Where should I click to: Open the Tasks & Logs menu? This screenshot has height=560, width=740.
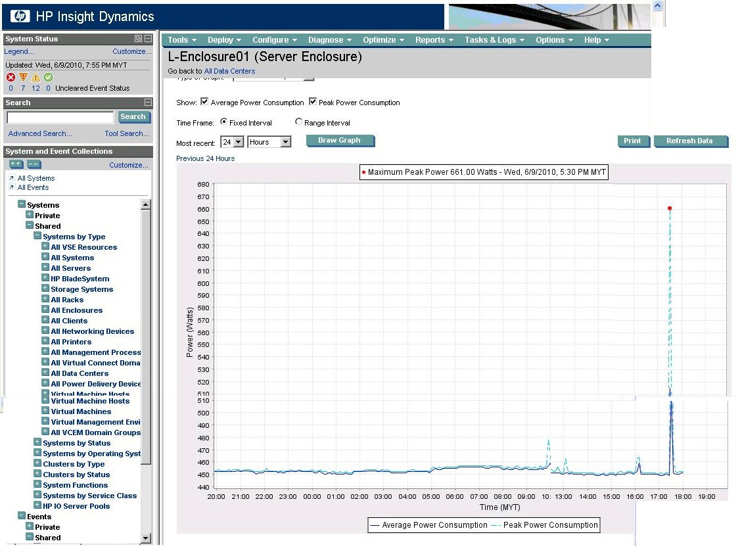[495, 40]
